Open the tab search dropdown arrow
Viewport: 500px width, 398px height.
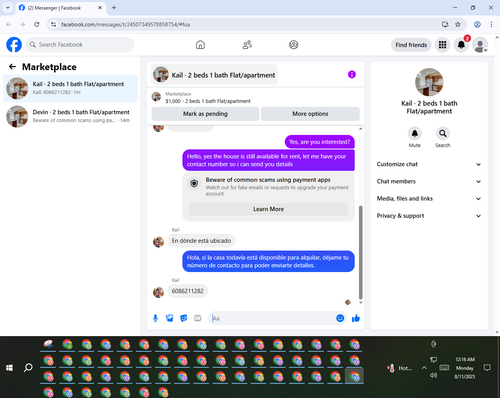click(7, 7)
